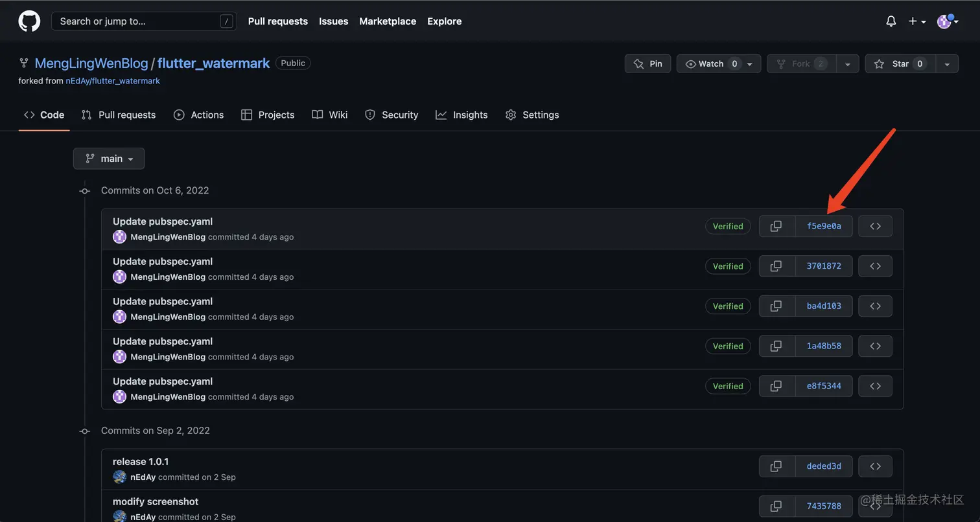Copy full SHA for commit f5e9e0a
Viewport: 980px width, 522px height.
pos(776,226)
